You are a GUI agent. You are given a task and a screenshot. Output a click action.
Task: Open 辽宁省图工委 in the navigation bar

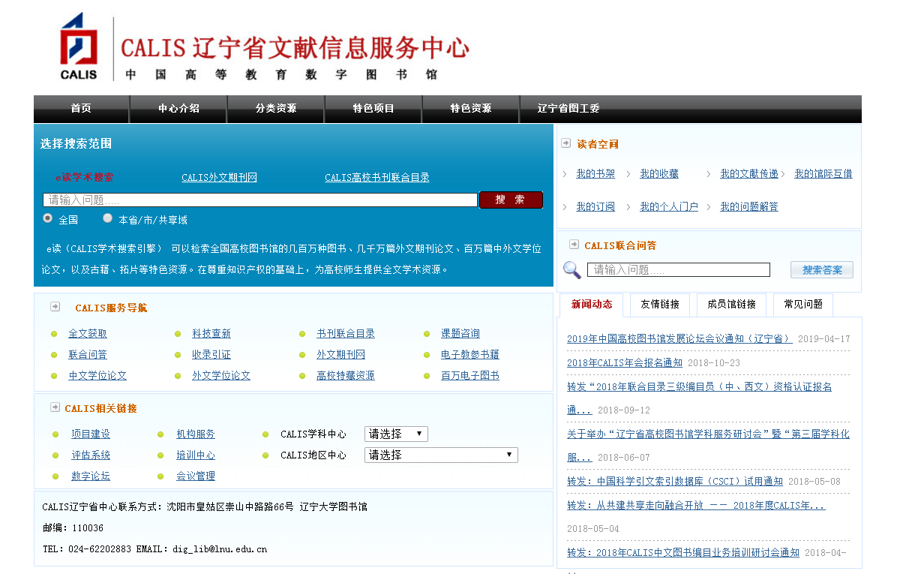pyautogui.click(x=568, y=109)
